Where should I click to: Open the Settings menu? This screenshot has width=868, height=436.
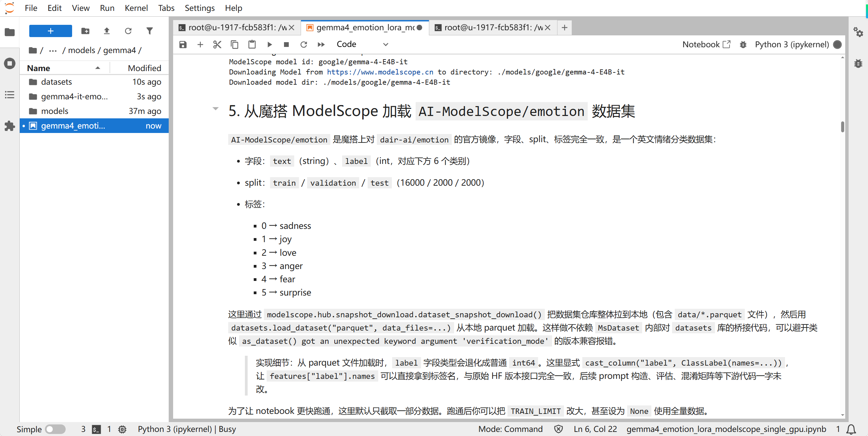point(200,8)
